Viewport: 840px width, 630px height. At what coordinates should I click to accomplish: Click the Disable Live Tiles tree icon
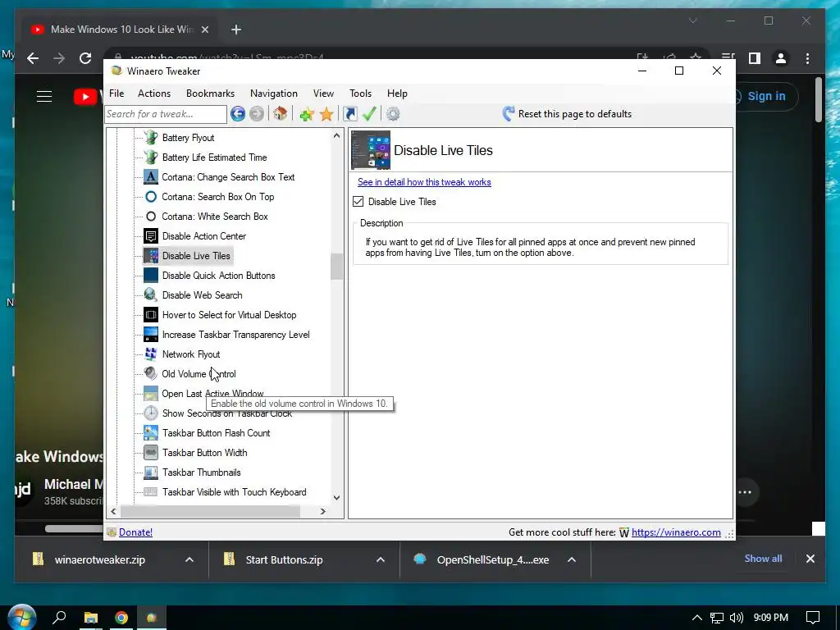point(151,256)
